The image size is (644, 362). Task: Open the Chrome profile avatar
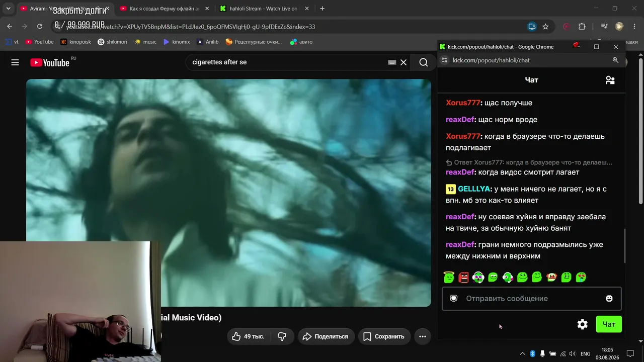click(x=619, y=27)
